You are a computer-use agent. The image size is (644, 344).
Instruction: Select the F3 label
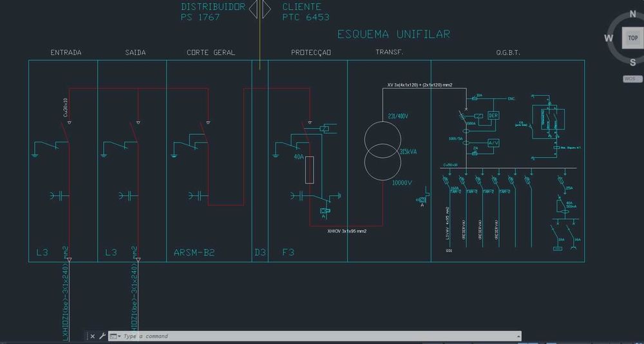click(x=289, y=253)
